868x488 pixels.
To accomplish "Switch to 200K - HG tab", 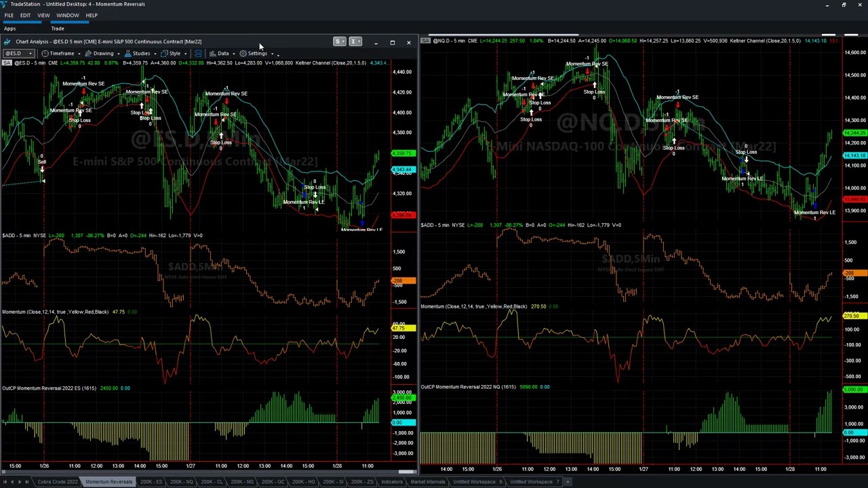I will 303,482.
